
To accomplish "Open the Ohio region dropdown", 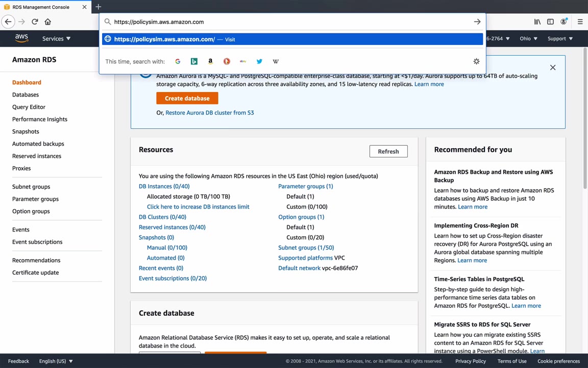I will 528,38.
